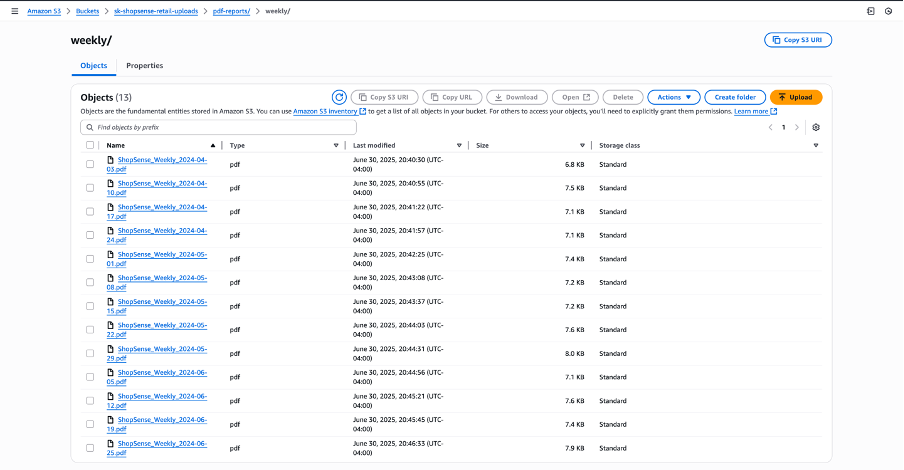The height and width of the screenshot is (470, 904).
Task: Check the box for ShopSense_Weekly_2024-06-05.pdf
Action: tap(90, 377)
